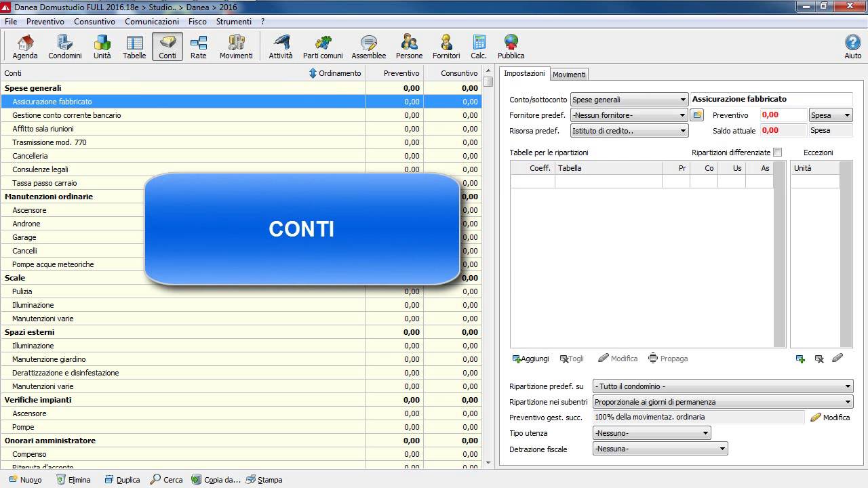Open the Risorsa predef. dropdown
The image size is (868, 488).
[629, 131]
